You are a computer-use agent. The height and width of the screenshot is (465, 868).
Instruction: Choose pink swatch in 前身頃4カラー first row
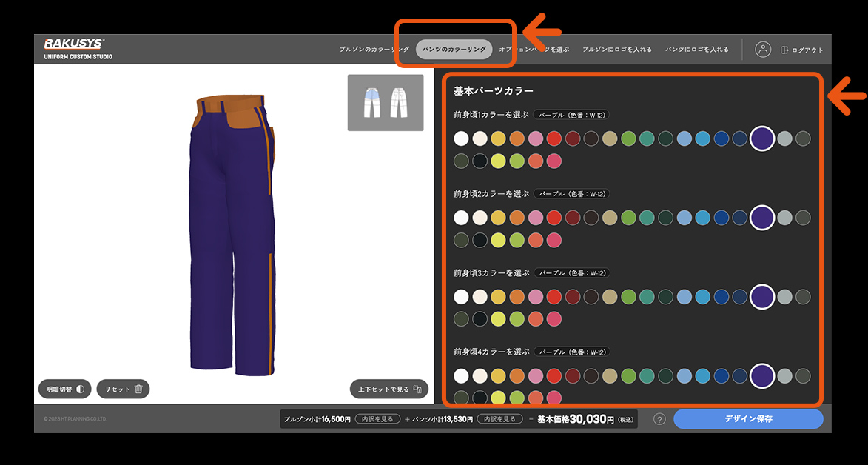(x=536, y=376)
